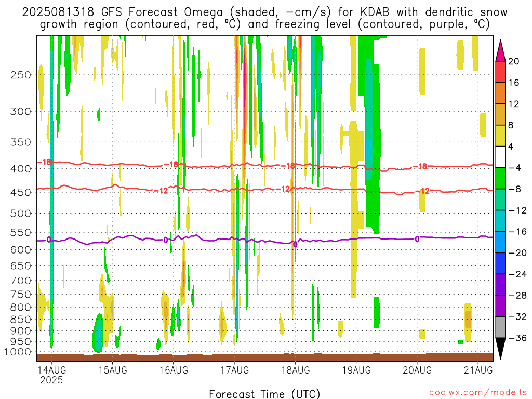
Task: Click the black bottom arrow of colorbar
Action: [x=500, y=349]
